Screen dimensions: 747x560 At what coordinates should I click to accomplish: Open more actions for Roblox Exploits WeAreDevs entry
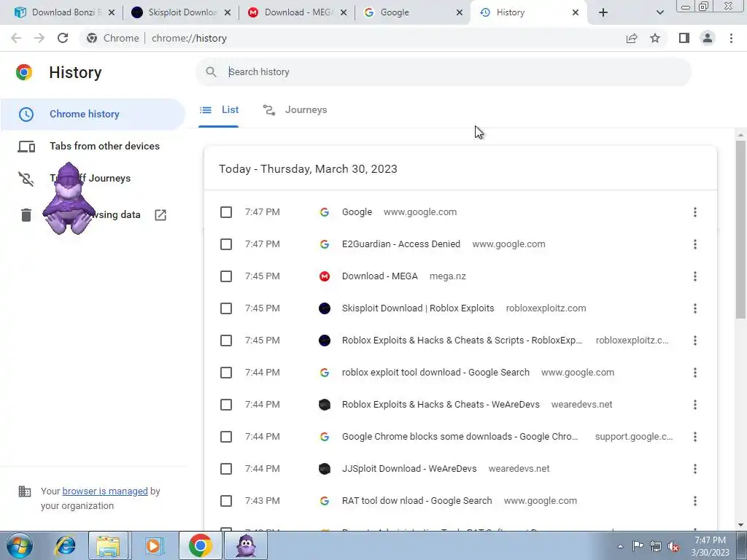pos(695,405)
